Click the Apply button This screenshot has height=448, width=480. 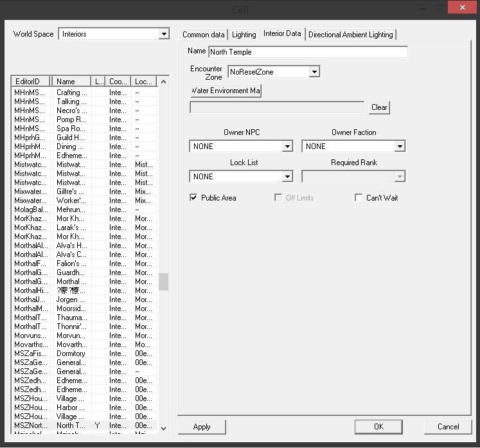click(202, 427)
